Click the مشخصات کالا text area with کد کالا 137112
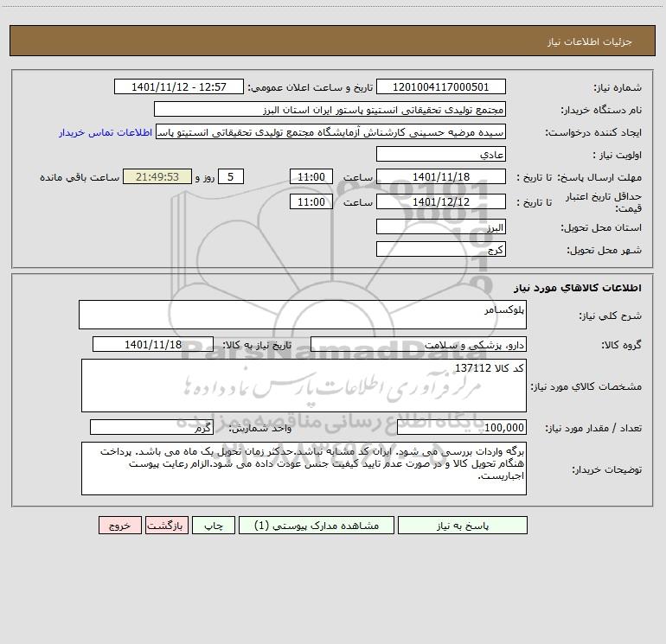Image resolution: width=666 pixels, height=644 pixels. [304, 386]
